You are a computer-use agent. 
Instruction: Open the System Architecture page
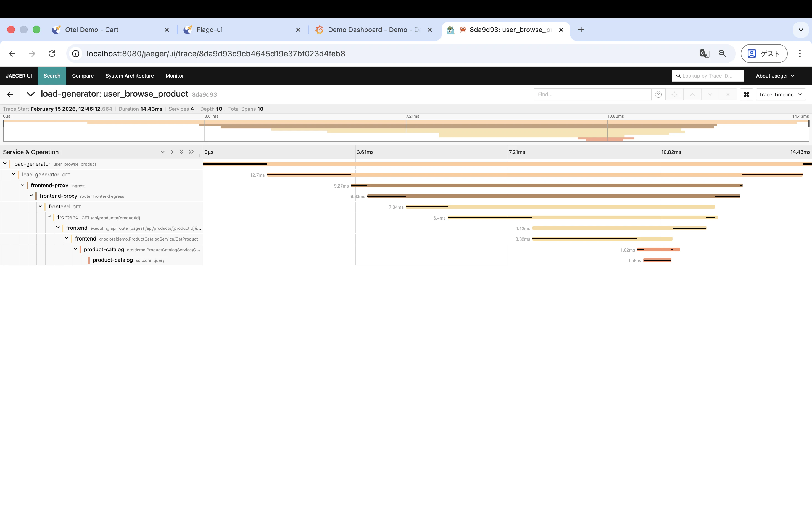[129, 76]
